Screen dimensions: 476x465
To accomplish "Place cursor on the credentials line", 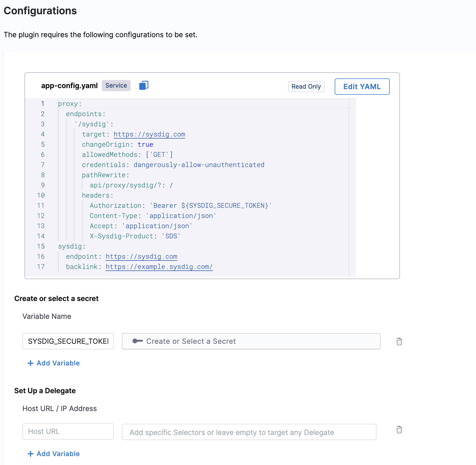I will coord(173,165).
